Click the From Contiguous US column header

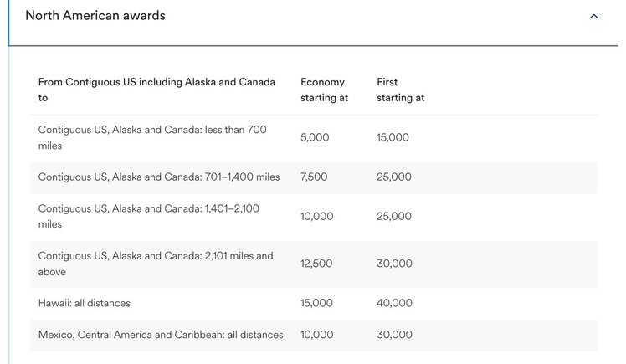click(x=156, y=90)
